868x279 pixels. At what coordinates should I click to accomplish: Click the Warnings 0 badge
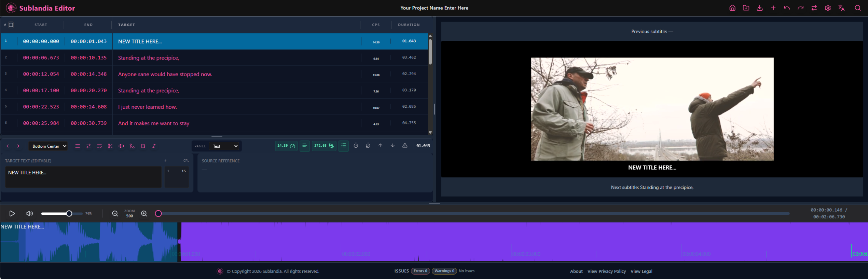point(444,271)
